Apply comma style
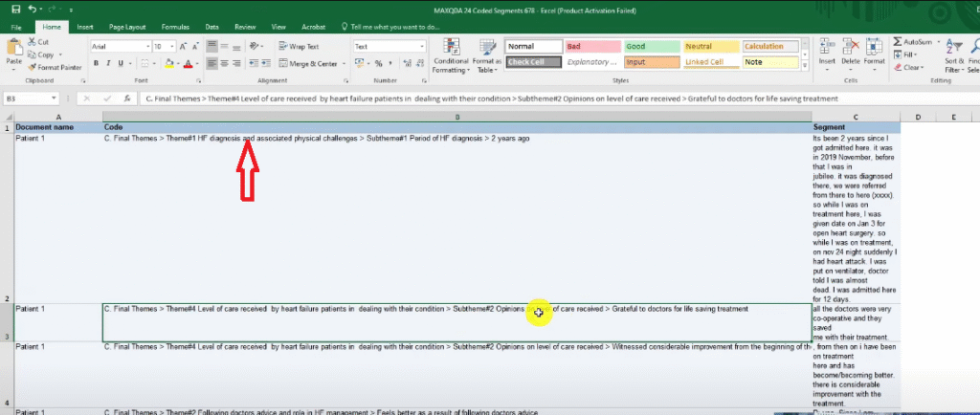The height and width of the screenshot is (415, 980). tap(390, 63)
